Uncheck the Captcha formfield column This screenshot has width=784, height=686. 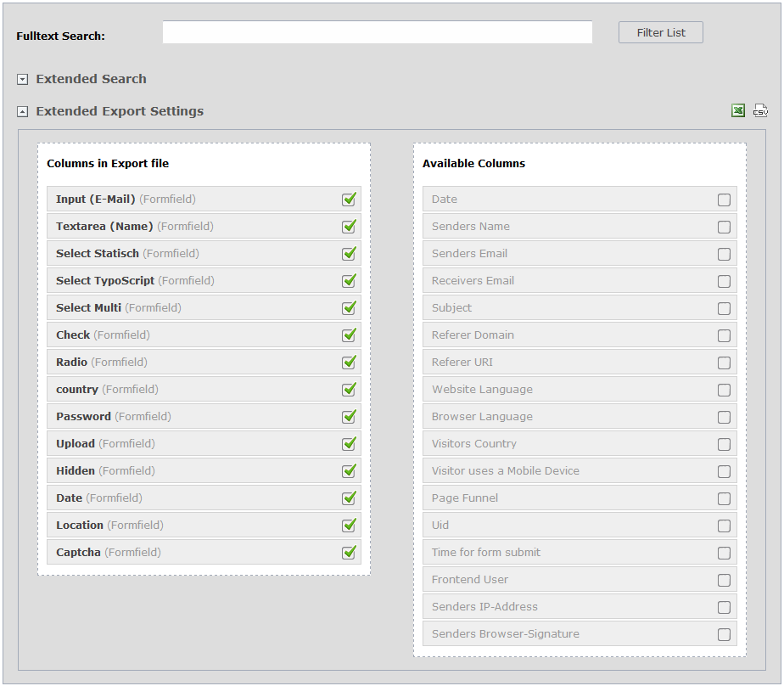click(349, 553)
